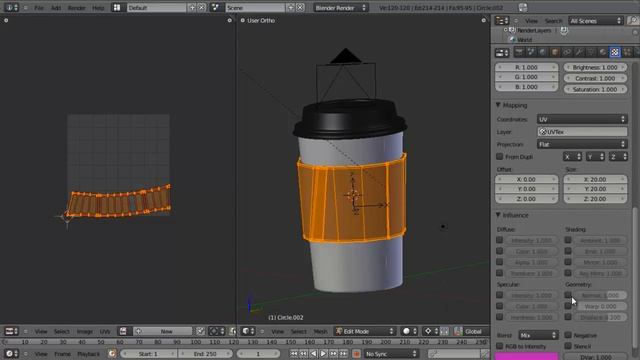Click the New image button

(x=163, y=331)
